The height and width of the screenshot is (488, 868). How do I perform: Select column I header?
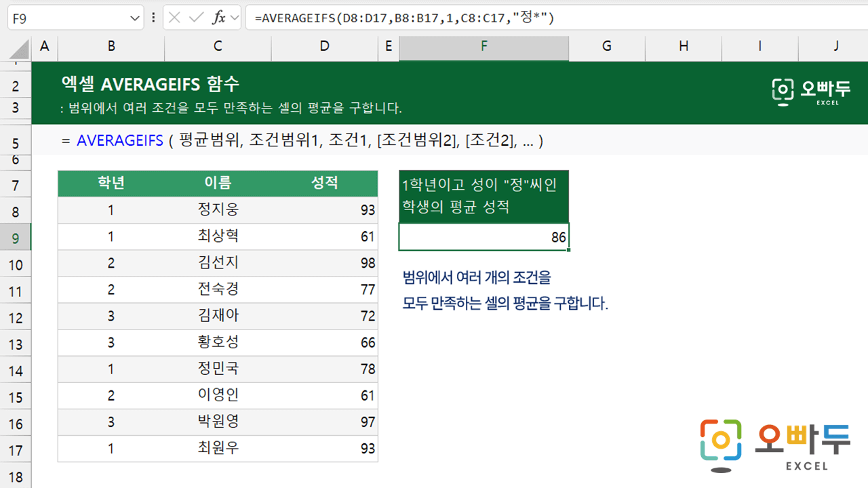point(759,46)
